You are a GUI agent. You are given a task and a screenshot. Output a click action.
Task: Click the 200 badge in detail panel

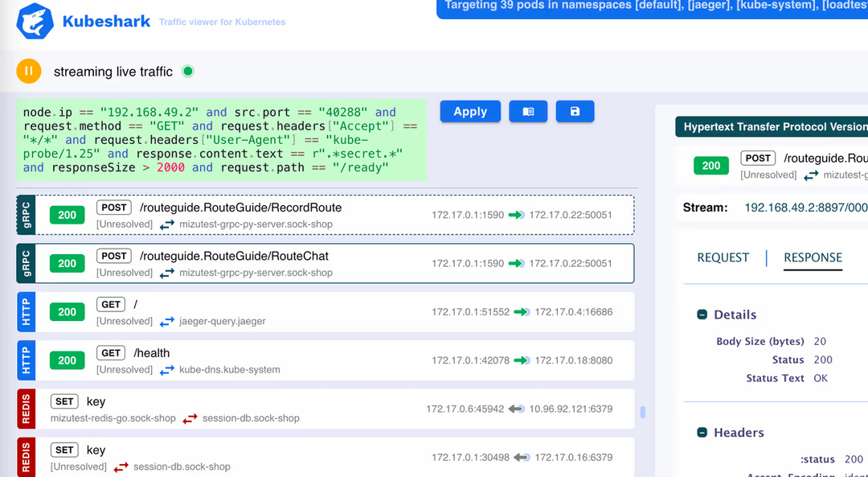click(x=710, y=166)
